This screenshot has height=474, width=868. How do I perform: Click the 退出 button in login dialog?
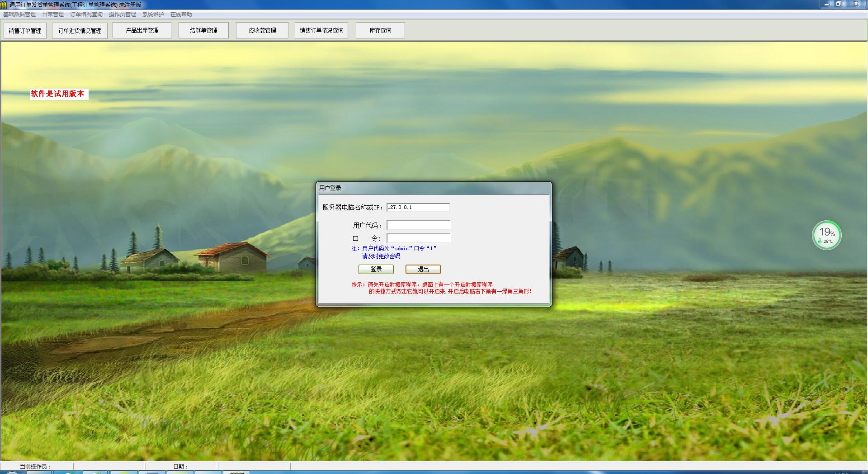pos(423,269)
